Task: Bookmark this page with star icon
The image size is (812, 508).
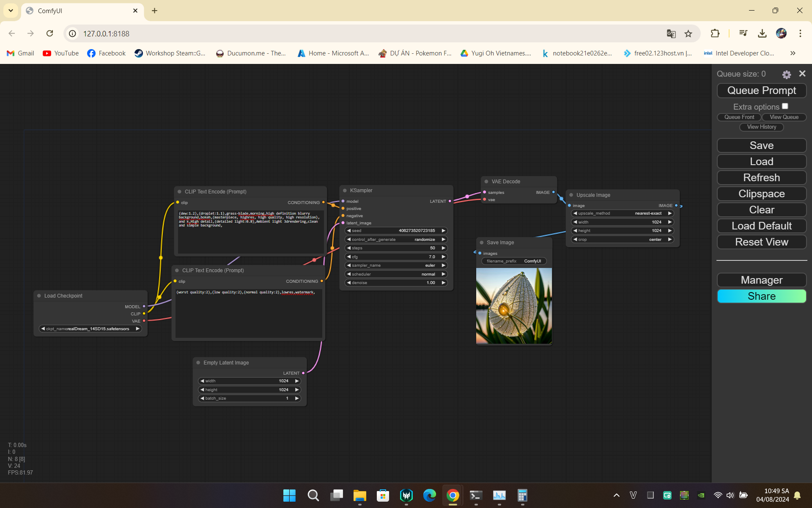Action: coord(689,33)
